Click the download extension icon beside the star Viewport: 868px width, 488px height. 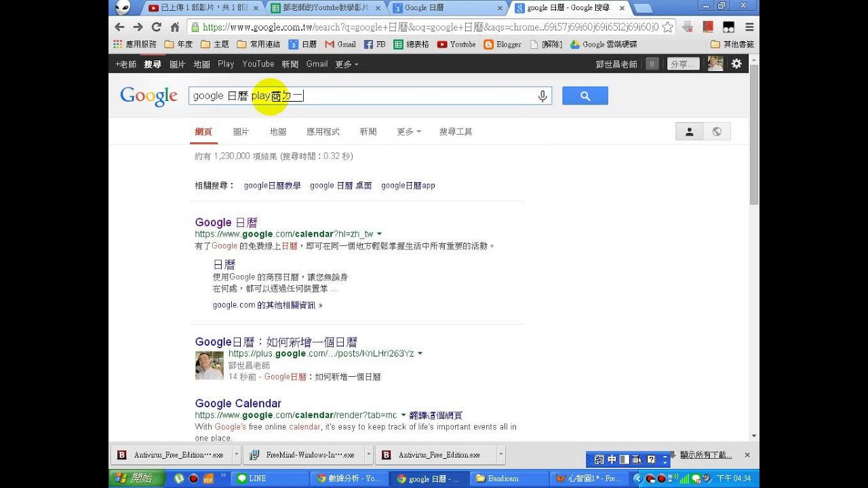(x=688, y=27)
